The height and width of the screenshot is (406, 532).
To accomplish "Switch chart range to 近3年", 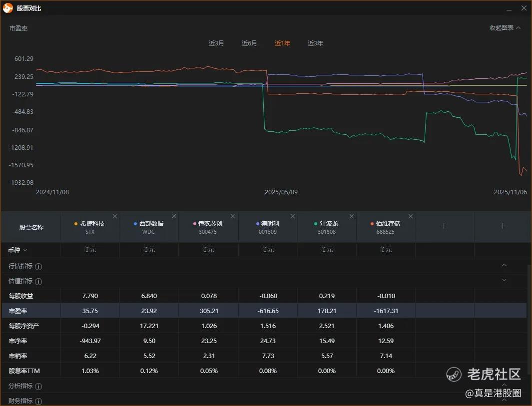I will pyautogui.click(x=315, y=43).
